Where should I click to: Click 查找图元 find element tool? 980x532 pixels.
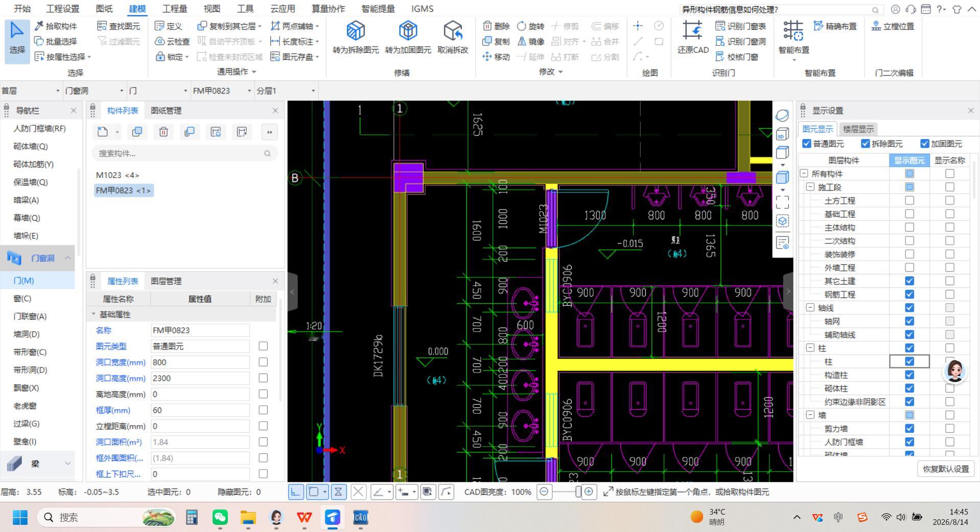[119, 26]
